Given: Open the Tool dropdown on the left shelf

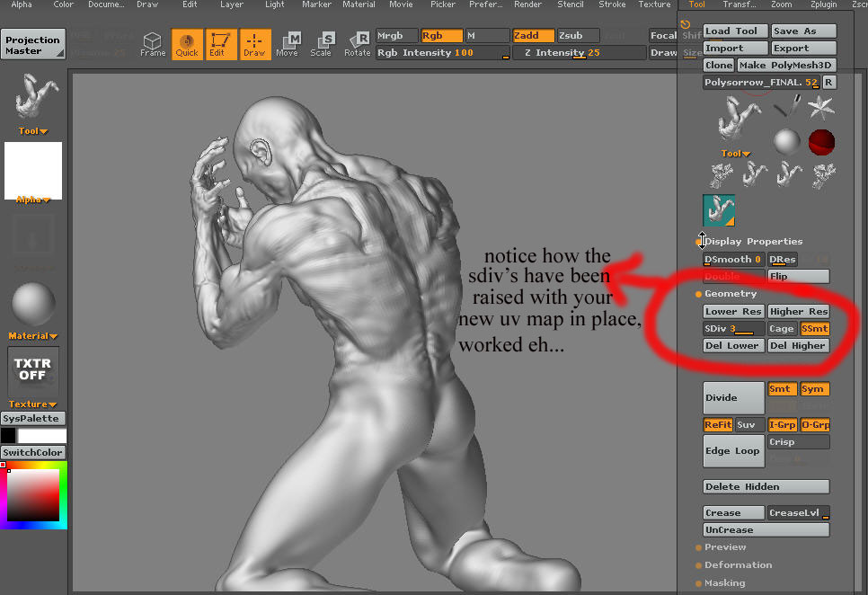Looking at the screenshot, I should (33, 131).
